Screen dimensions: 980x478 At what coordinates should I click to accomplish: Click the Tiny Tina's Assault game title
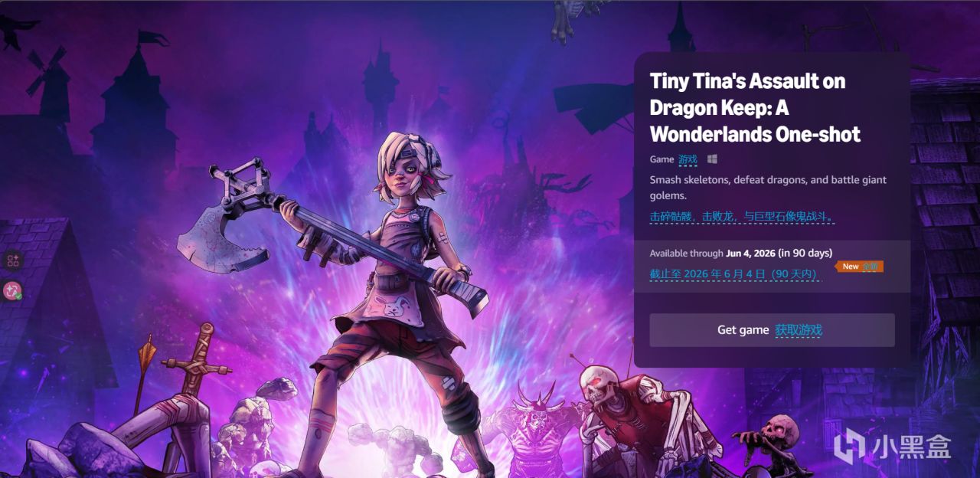[x=755, y=107]
